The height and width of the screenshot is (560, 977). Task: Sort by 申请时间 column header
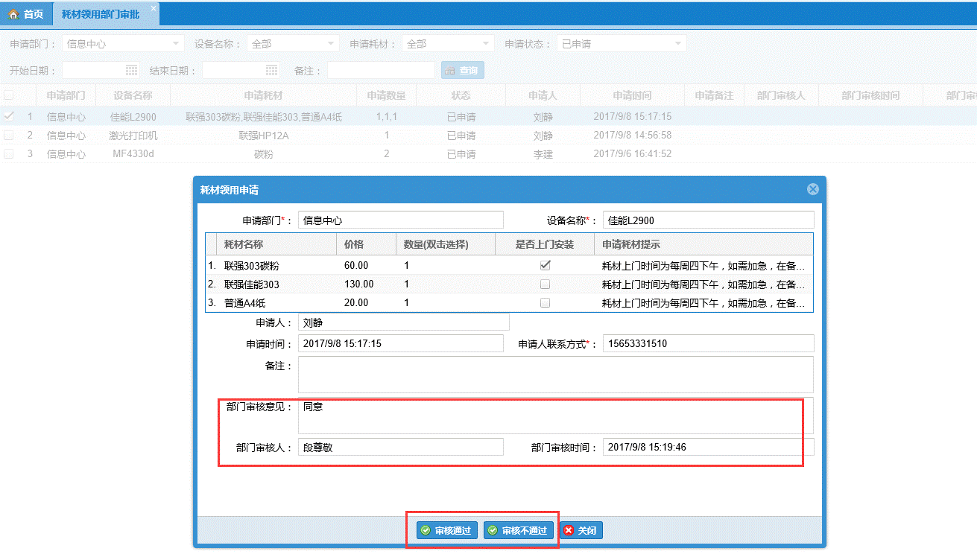(x=632, y=95)
